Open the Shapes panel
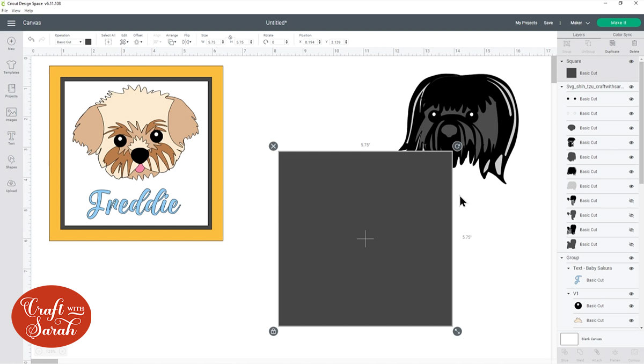 (x=11, y=161)
